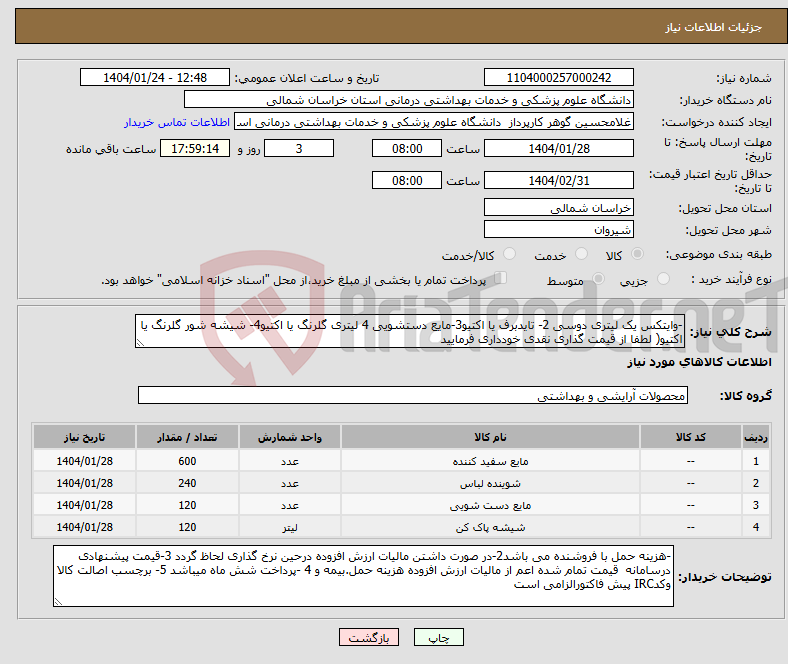Select the متوسط purchase type radio
Screen dimensions: 788x664
click(x=598, y=278)
